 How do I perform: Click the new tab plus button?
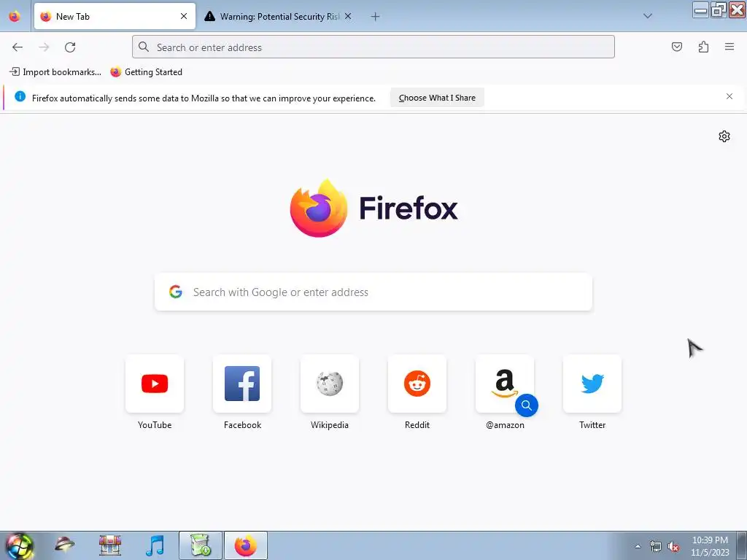(376, 17)
